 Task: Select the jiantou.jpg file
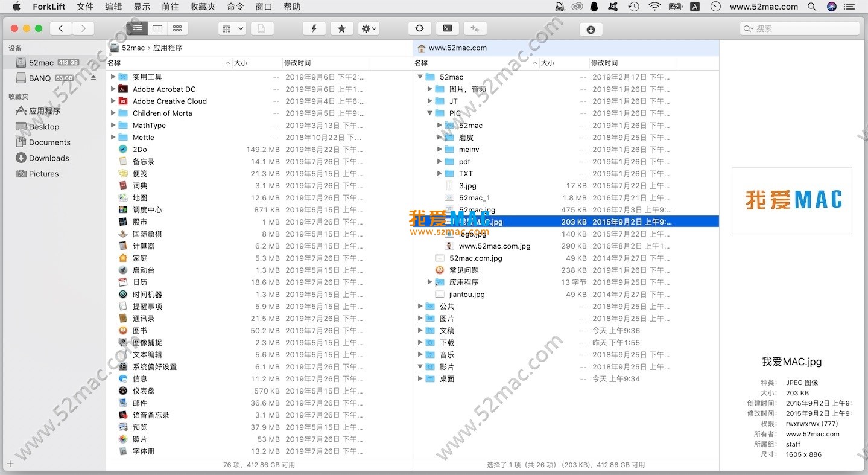[566, 294]
